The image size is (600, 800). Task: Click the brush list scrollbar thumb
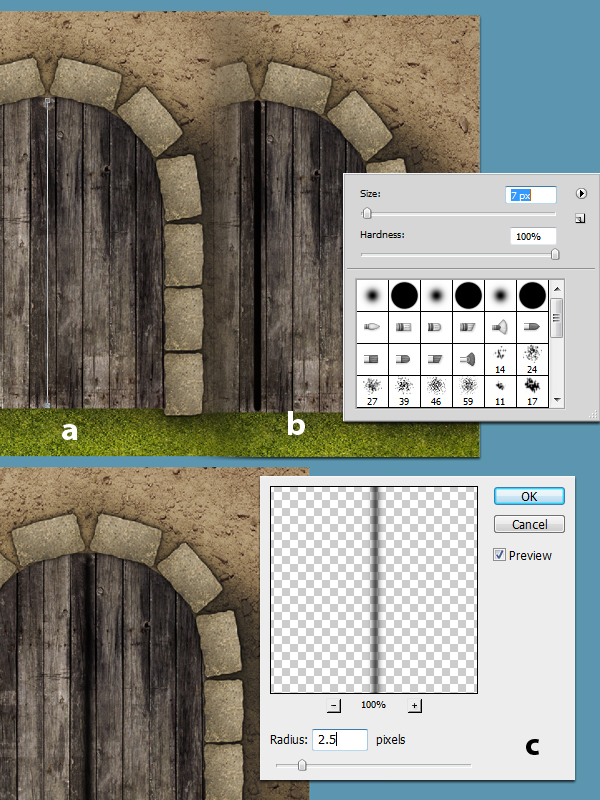click(557, 317)
